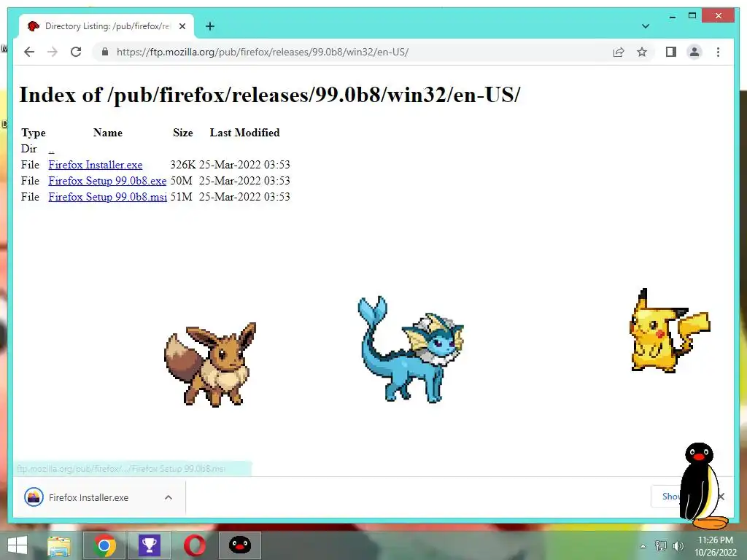Open the Windows Start menu
747x560 pixels.
pos(18,545)
